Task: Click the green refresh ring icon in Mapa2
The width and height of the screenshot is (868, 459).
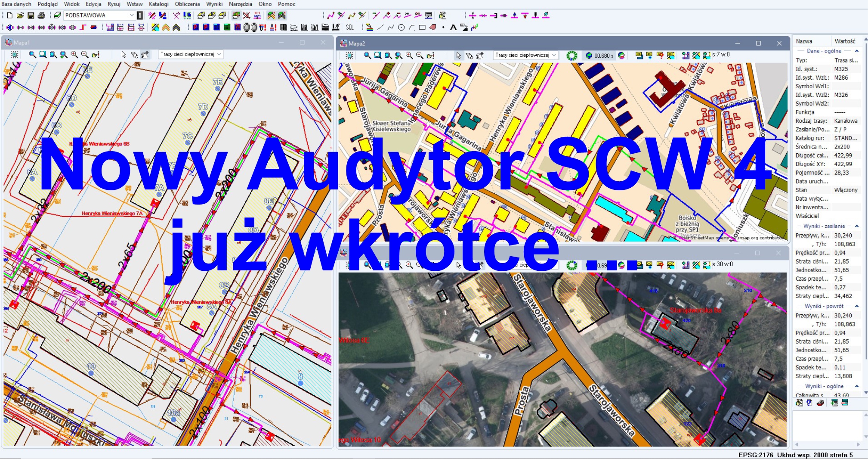Action: pos(571,56)
